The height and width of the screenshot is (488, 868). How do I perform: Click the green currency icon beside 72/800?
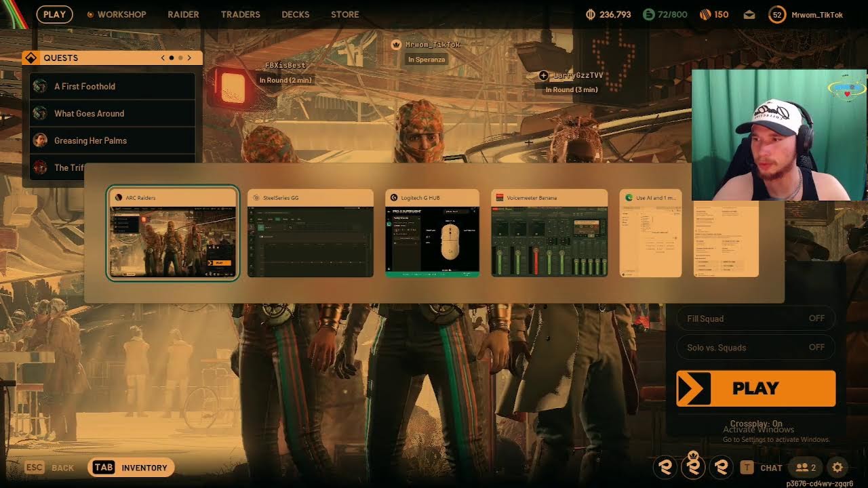(x=649, y=14)
